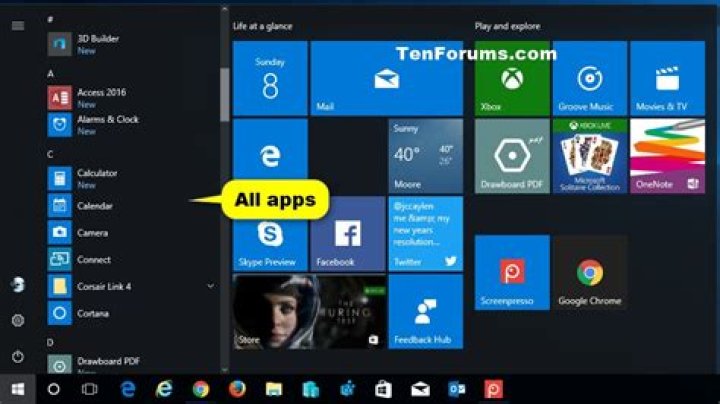Expand the Corsair Link 4 folder
The height and width of the screenshot is (404, 720).
click(210, 287)
